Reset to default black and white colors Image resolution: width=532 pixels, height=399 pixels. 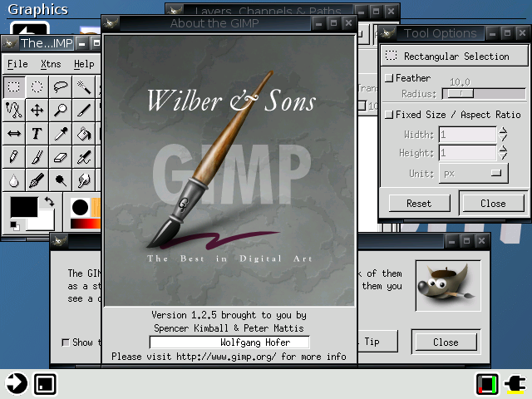tap(14, 225)
